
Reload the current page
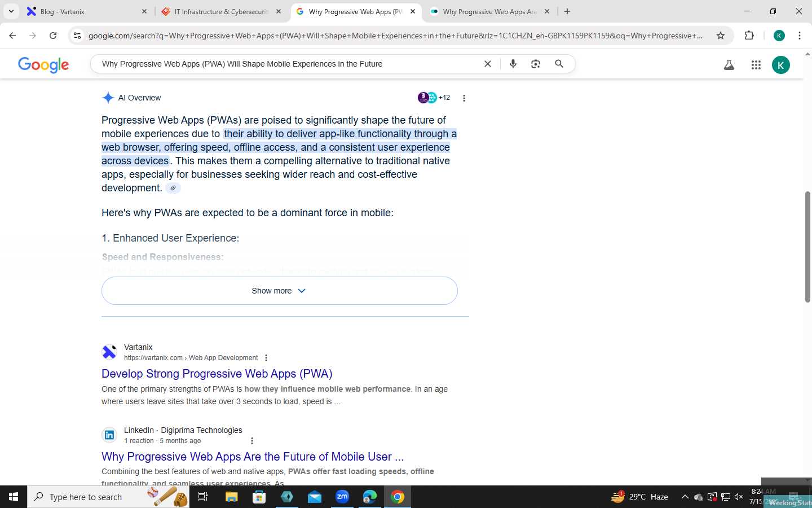click(x=53, y=36)
